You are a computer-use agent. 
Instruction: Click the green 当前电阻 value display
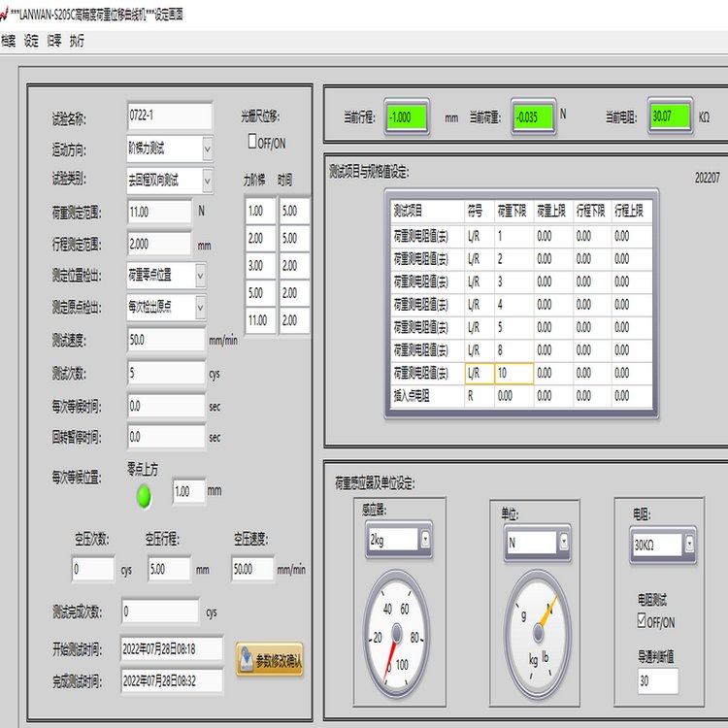(669, 116)
